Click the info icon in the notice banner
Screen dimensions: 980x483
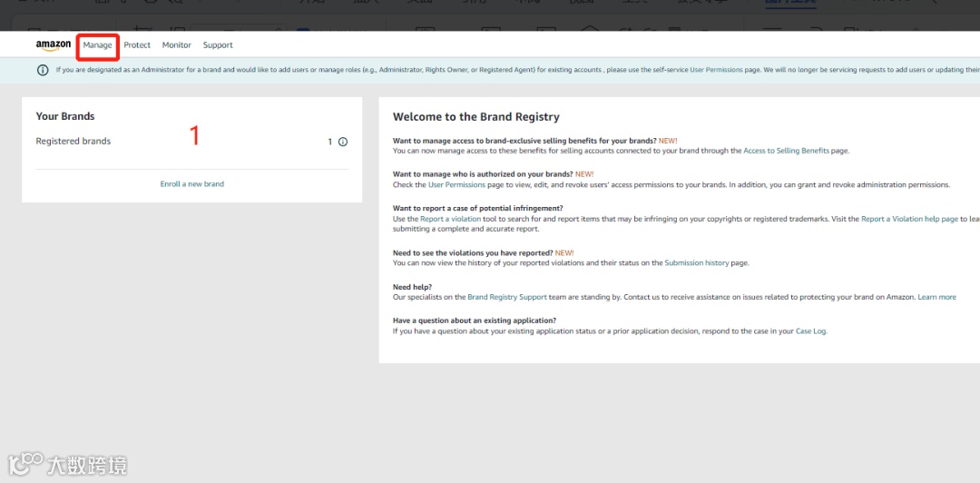tap(43, 70)
